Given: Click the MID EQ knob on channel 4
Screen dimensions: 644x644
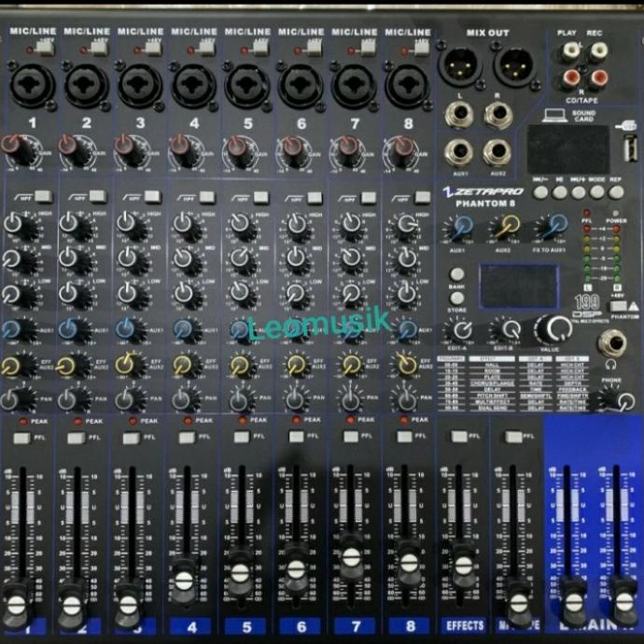Looking at the screenshot, I should pos(184,259).
